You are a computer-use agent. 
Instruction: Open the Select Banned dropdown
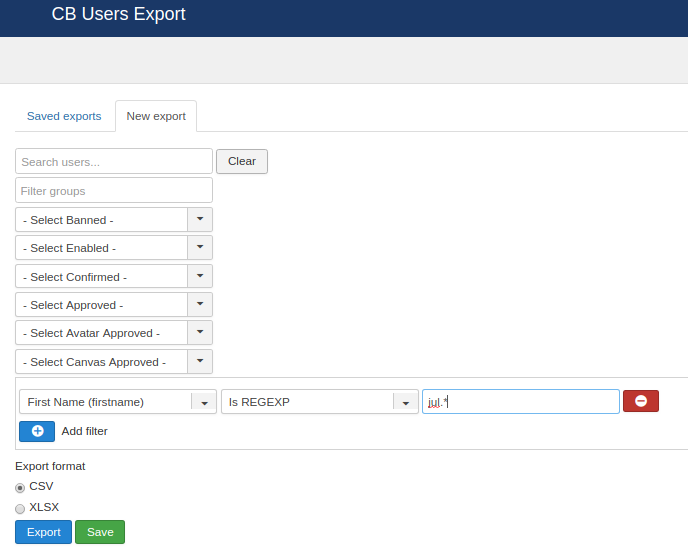tap(114, 220)
